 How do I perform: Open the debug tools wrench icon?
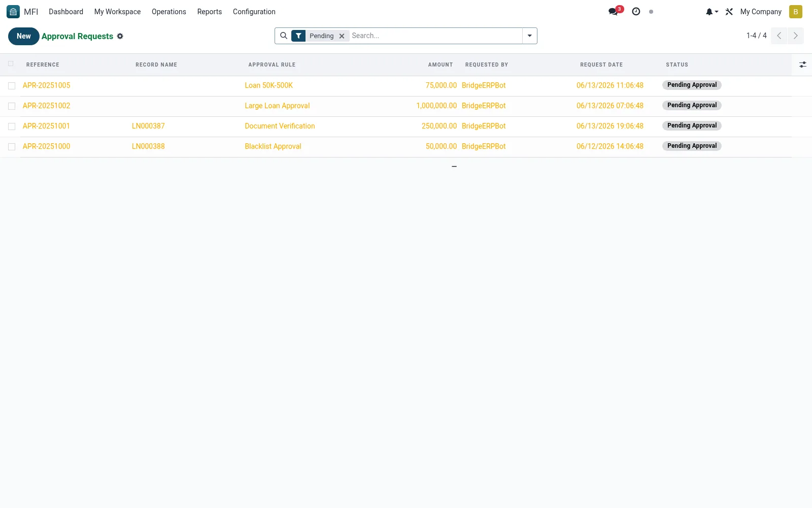[x=729, y=12]
